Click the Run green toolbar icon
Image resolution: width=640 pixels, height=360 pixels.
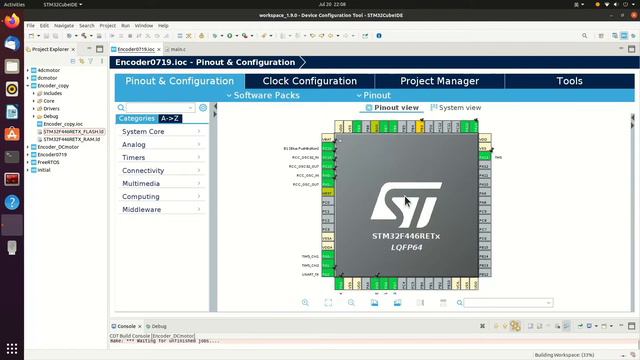click(x=229, y=36)
